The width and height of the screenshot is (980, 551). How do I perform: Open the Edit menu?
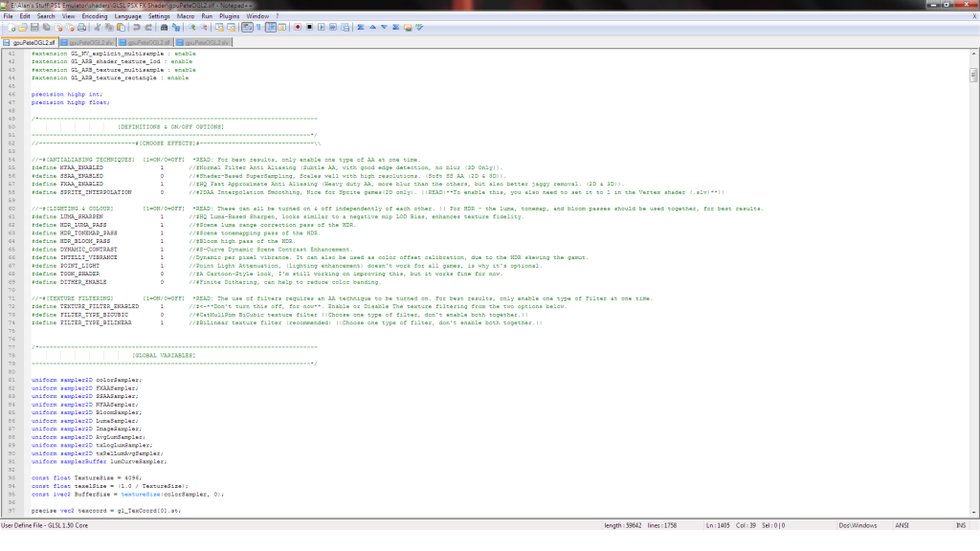[x=24, y=16]
